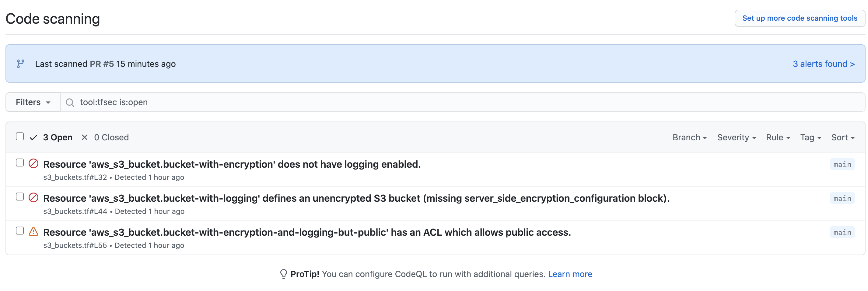Click the ProTip lightbulb icon
Image resolution: width=868 pixels, height=291 pixels.
coord(283,274)
